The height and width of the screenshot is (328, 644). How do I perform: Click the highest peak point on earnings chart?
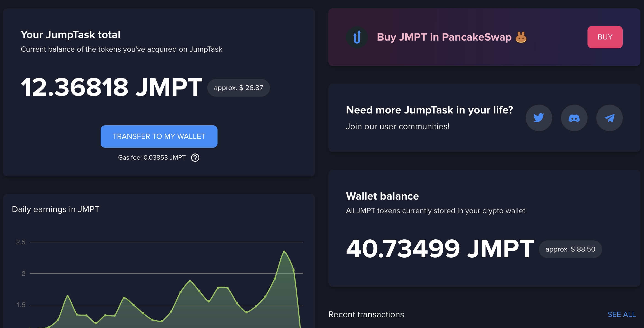[x=284, y=251]
